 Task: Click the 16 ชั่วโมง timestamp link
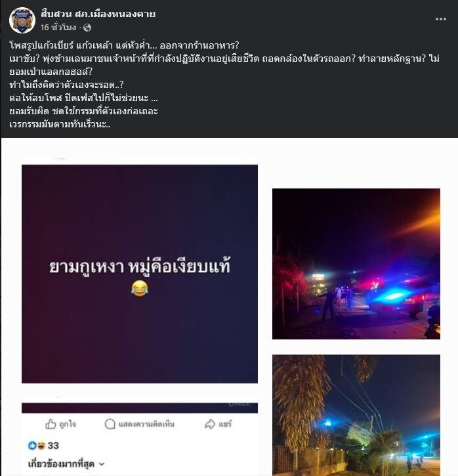[x=58, y=28]
